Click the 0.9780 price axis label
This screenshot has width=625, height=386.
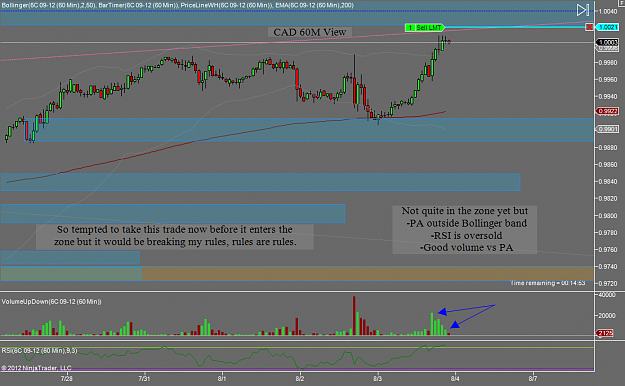click(x=608, y=232)
